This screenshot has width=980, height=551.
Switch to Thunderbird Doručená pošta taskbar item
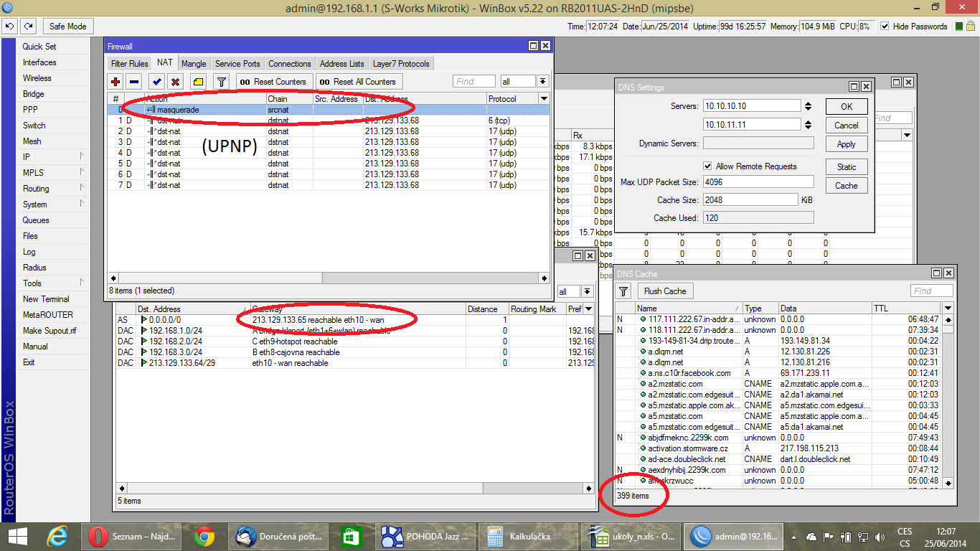point(279,536)
